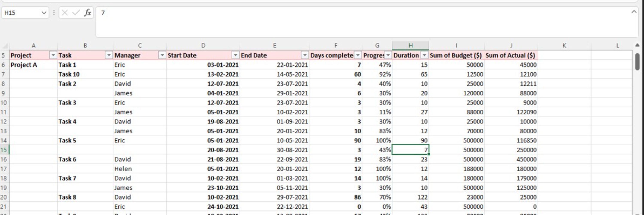Select column F header
The width and height of the screenshot is (644, 215).
[x=336, y=46]
